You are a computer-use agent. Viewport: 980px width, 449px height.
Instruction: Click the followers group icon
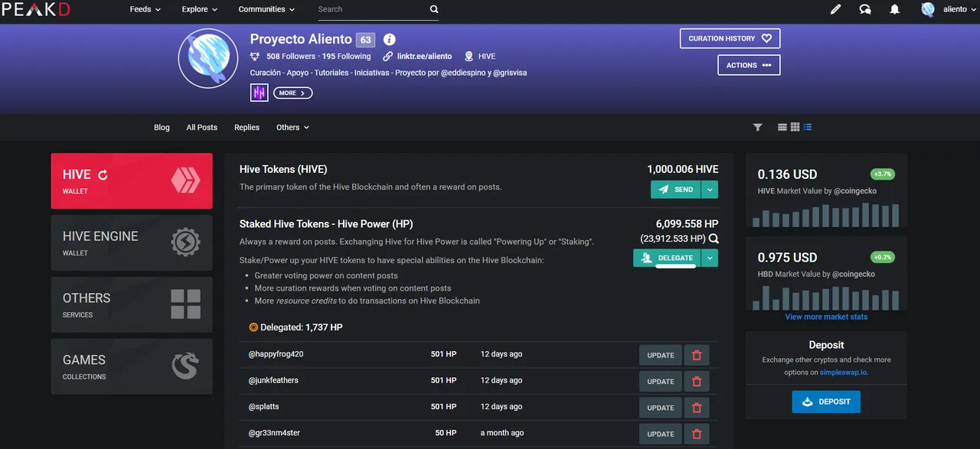pos(255,56)
